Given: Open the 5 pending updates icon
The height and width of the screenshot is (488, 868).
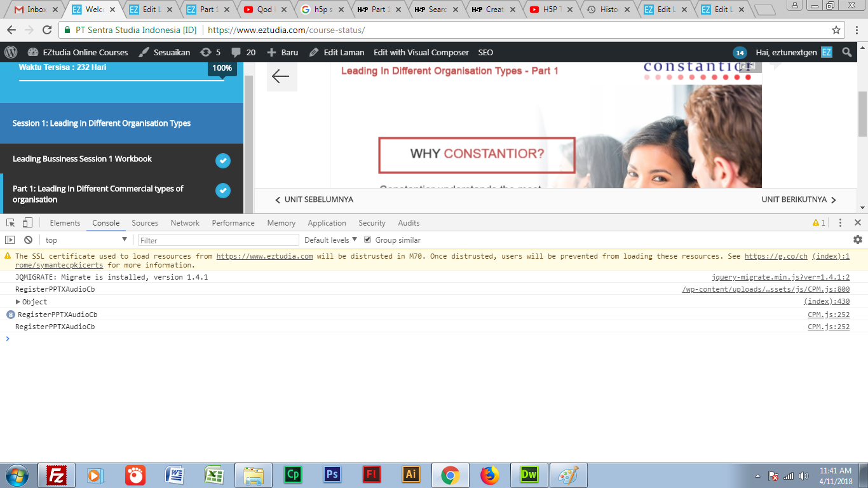Looking at the screenshot, I should [210, 52].
